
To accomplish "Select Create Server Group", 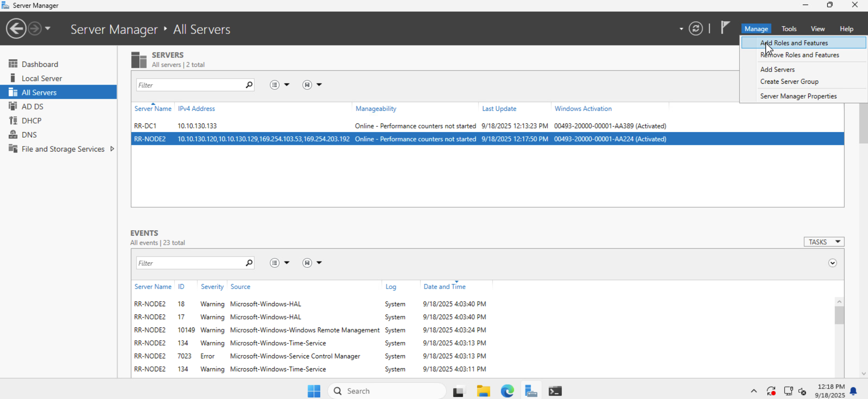I will coord(803,81).
